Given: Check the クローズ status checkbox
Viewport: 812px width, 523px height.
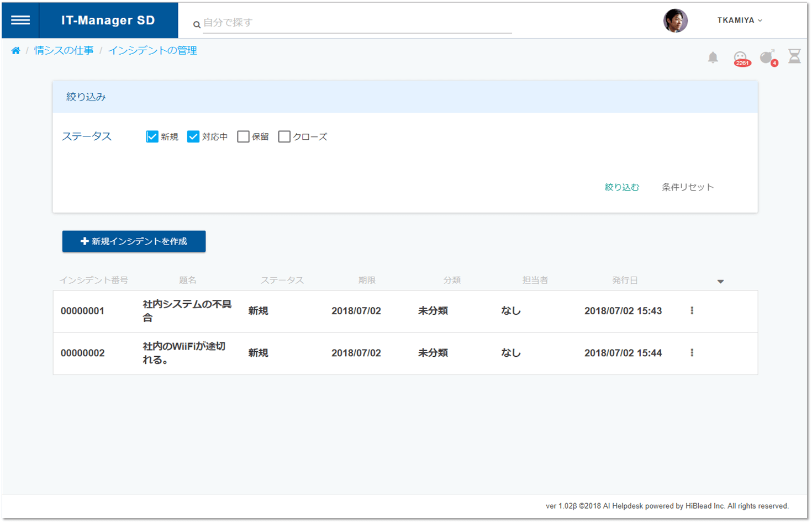Looking at the screenshot, I should 284,136.
